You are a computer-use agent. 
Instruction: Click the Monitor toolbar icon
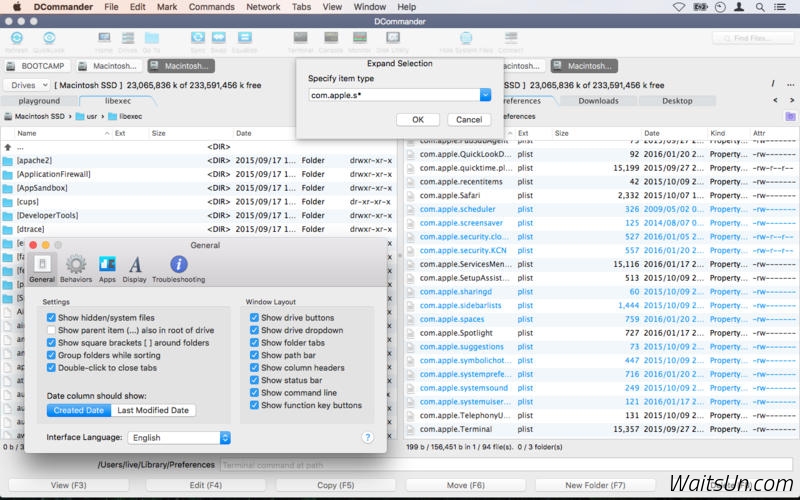coord(360,38)
